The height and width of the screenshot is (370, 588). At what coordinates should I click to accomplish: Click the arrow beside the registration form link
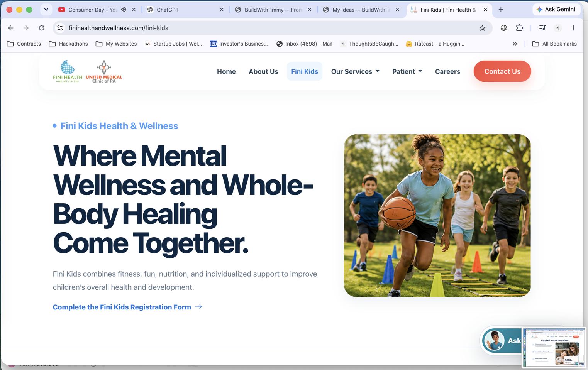coord(198,307)
